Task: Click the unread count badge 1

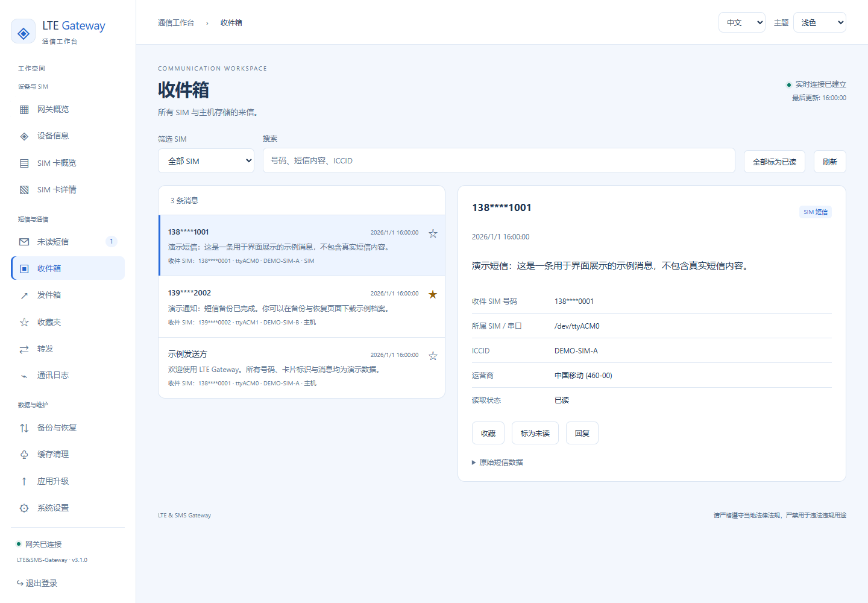Action: click(112, 242)
